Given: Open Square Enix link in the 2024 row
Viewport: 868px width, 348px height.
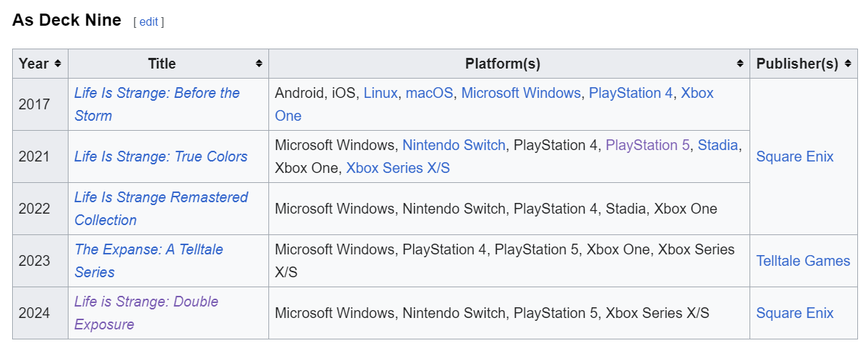Looking at the screenshot, I should pos(794,313).
